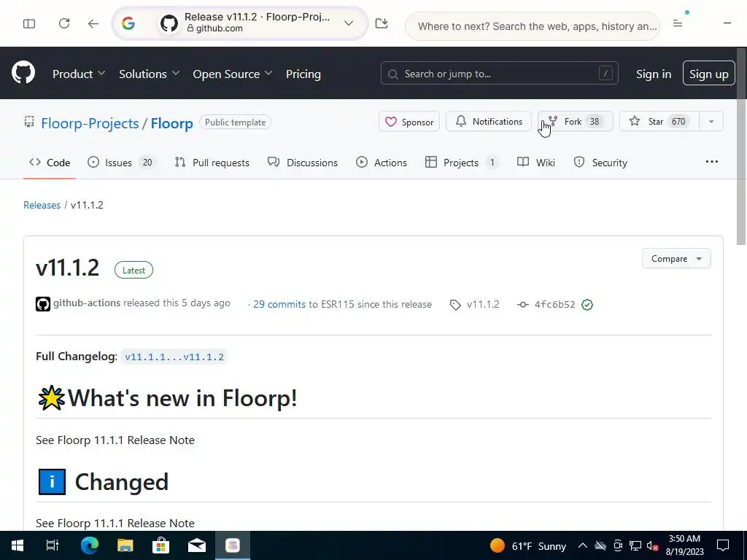Viewport: 747px width, 560px height.
Task: Open the Pull requests tab
Action: point(212,163)
